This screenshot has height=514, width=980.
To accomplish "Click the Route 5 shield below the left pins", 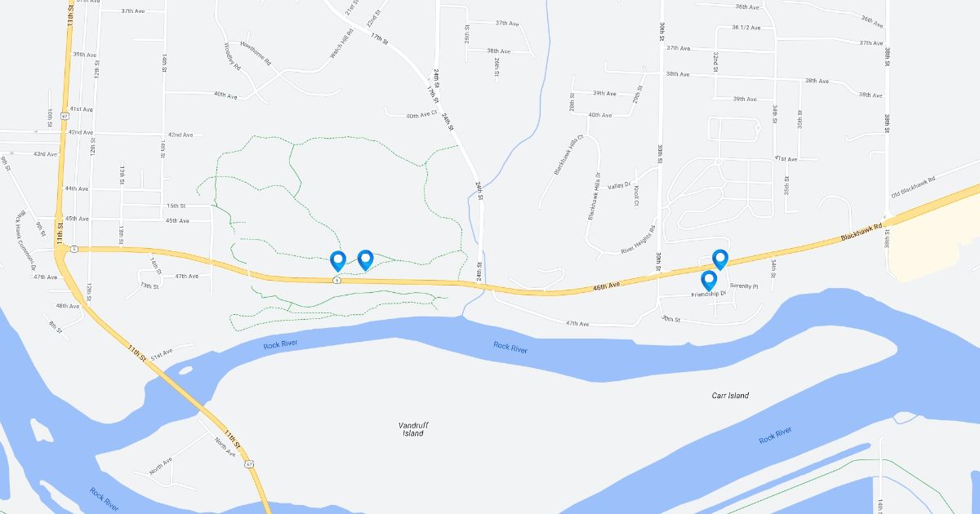I will pyautogui.click(x=336, y=280).
